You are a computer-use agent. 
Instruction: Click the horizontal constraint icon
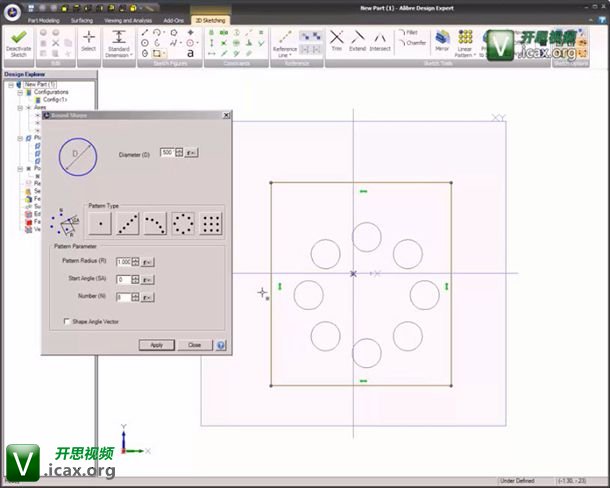point(211,53)
